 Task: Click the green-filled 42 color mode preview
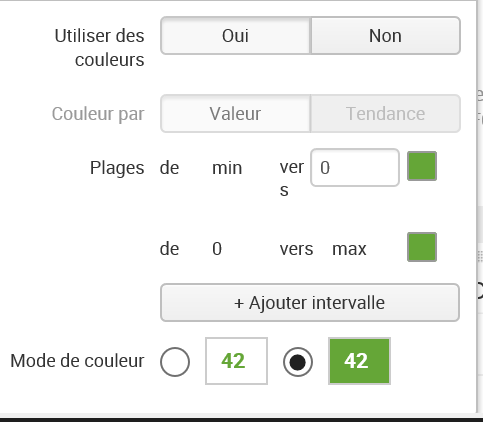(x=359, y=361)
